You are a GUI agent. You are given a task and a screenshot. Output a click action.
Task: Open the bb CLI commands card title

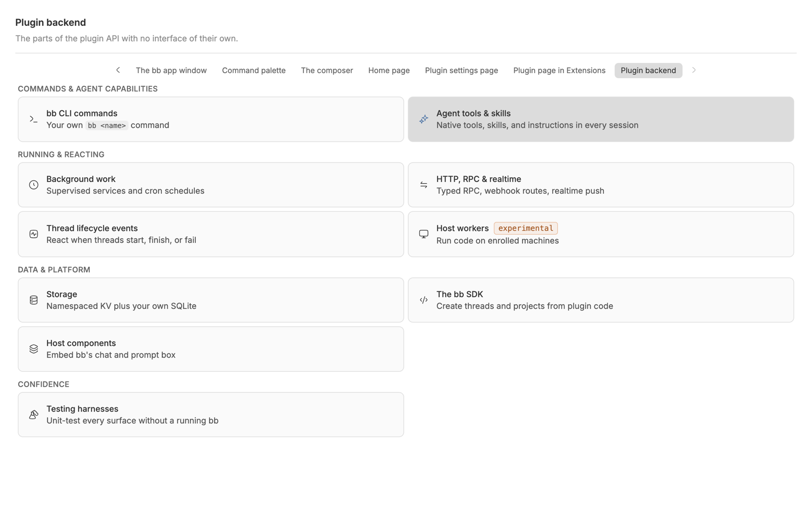pos(82,113)
